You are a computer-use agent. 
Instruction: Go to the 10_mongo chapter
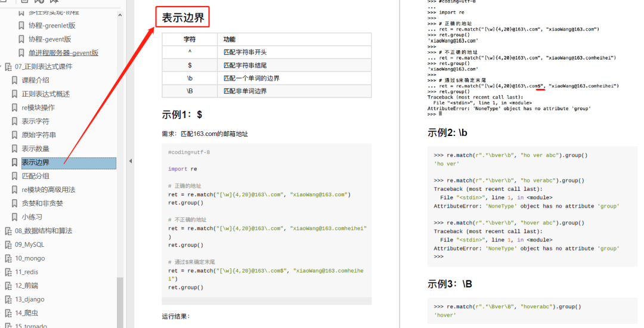30,259
